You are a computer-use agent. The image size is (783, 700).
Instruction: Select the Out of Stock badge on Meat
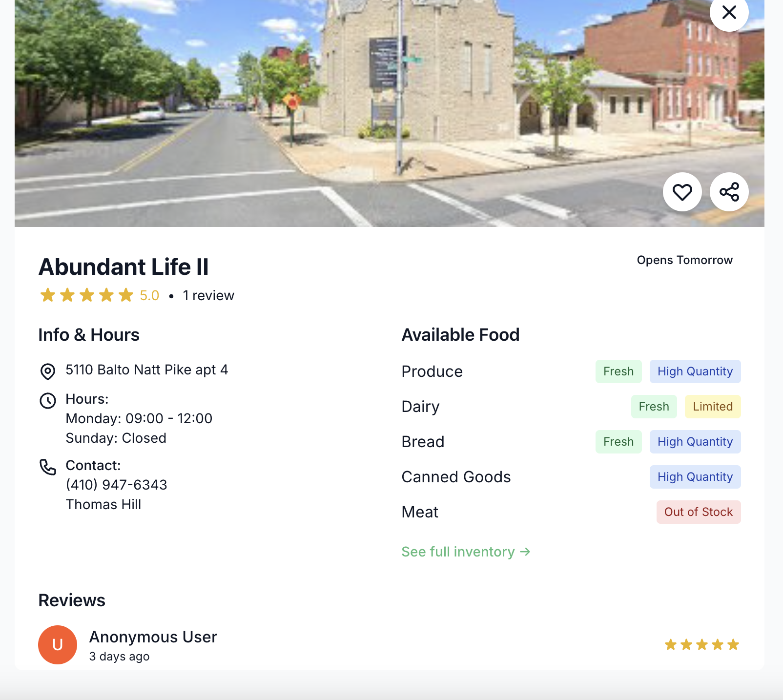699,512
